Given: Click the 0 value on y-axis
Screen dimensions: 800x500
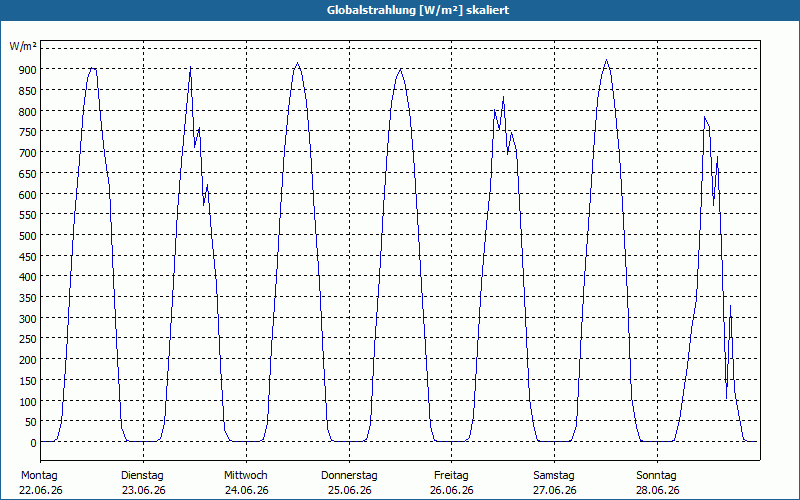Looking at the screenshot, I should (x=33, y=443).
